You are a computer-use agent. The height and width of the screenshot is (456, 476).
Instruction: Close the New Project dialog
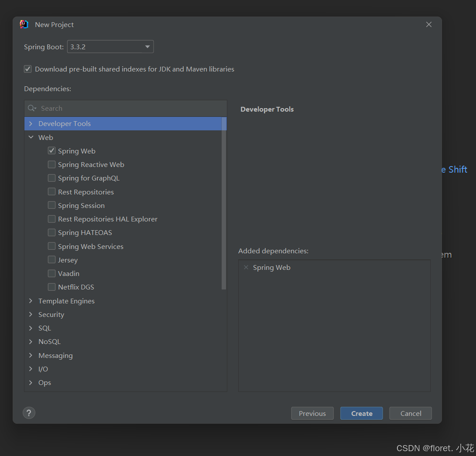coord(428,24)
